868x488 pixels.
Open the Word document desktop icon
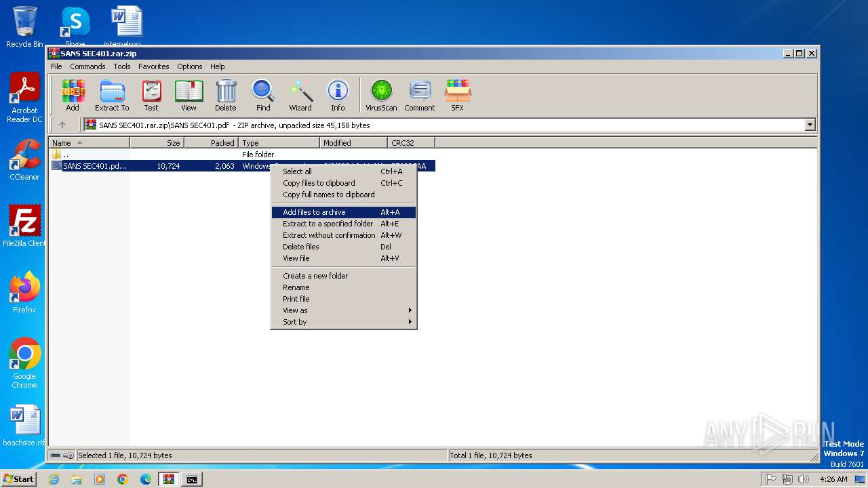(x=127, y=26)
